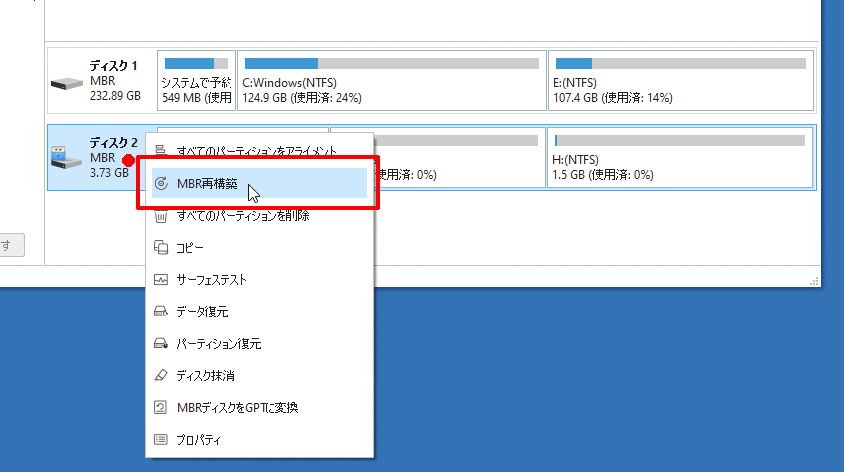This screenshot has width=844, height=472.
Task: Click the データ復元 drive icon
Action: coord(161,311)
